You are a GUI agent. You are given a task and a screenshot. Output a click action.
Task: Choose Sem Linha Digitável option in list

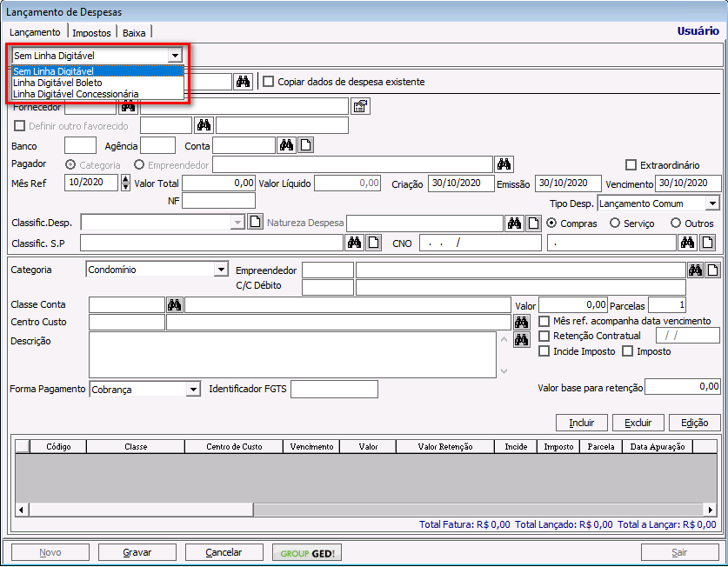(98, 71)
